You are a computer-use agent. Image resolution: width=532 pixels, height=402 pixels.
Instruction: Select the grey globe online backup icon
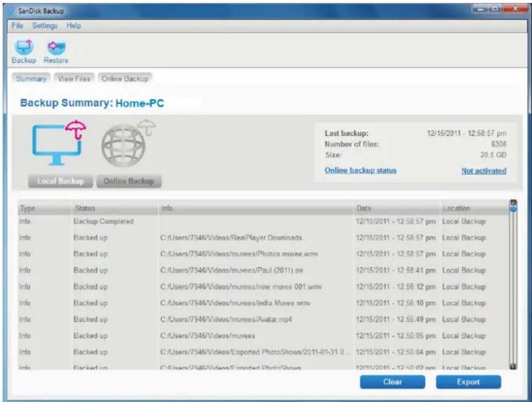[x=128, y=143]
